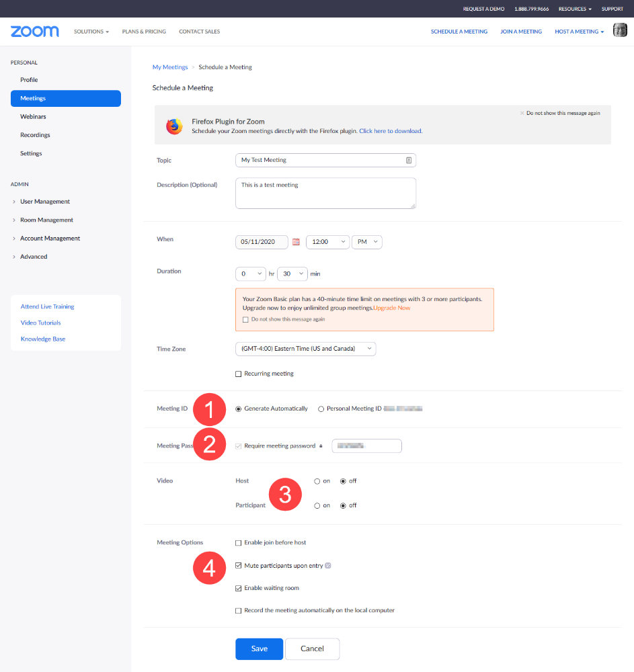Open the AM/PM dropdown
Screen dimensions: 634x672
[x=367, y=242]
